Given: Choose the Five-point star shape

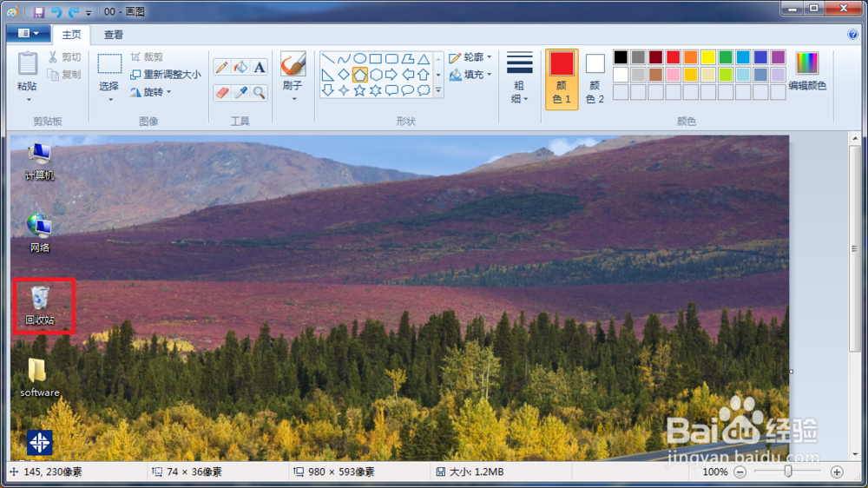Looking at the screenshot, I should [360, 90].
